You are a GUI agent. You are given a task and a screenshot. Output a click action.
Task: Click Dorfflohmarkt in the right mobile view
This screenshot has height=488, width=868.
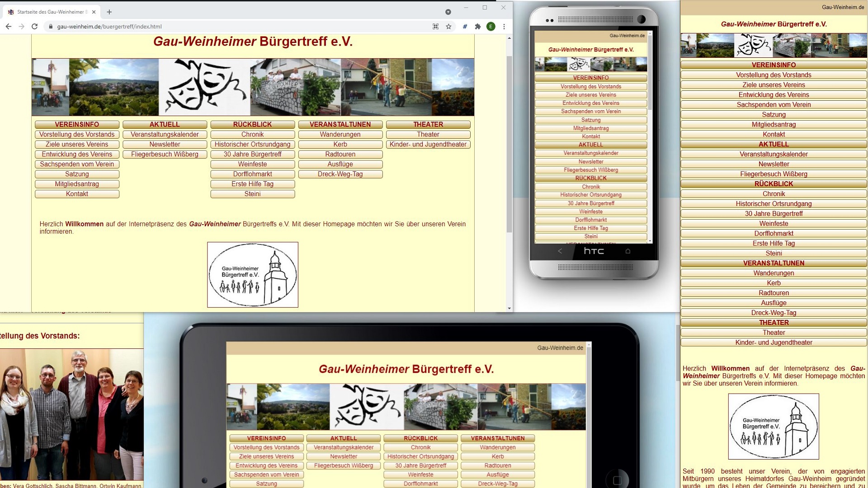(774, 233)
